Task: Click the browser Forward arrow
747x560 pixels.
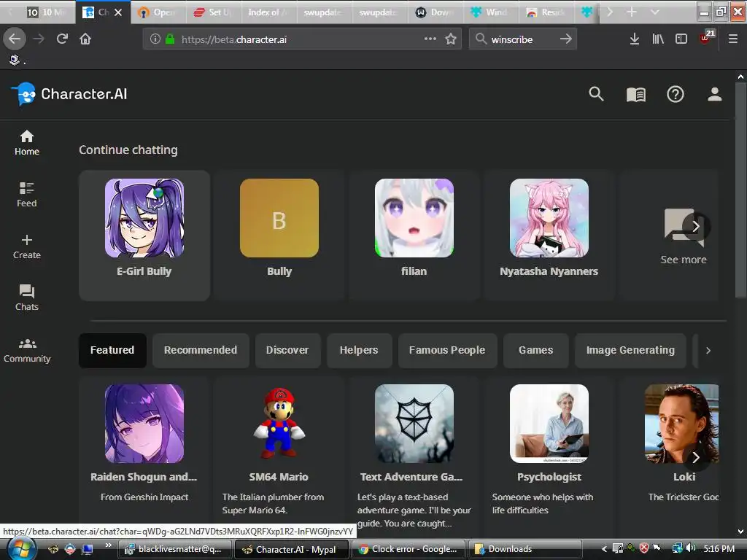Action: [39, 39]
